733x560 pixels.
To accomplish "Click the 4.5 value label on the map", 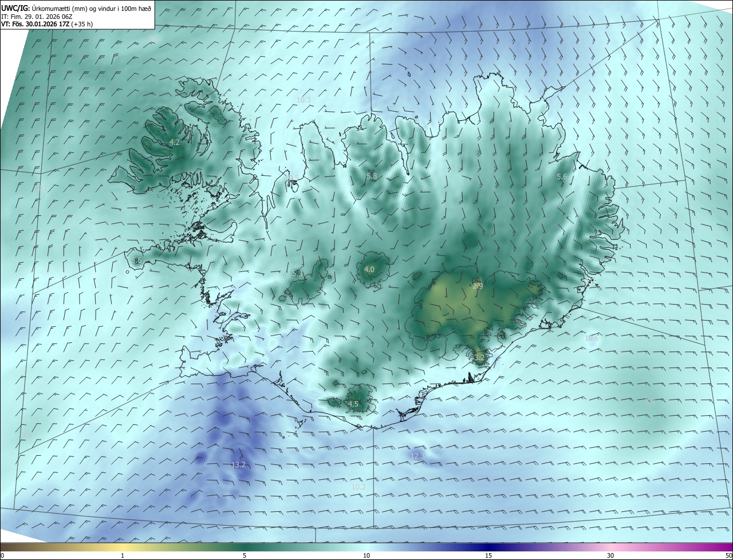I will [x=353, y=404].
